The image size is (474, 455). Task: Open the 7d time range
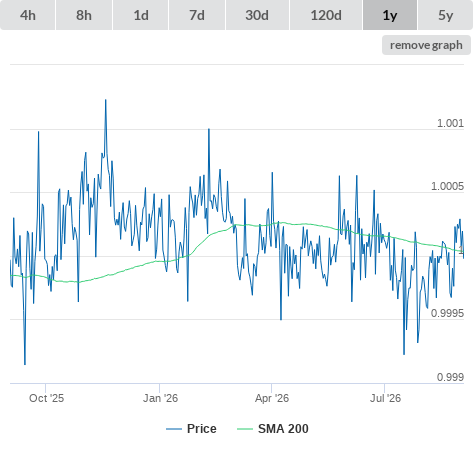[197, 15]
